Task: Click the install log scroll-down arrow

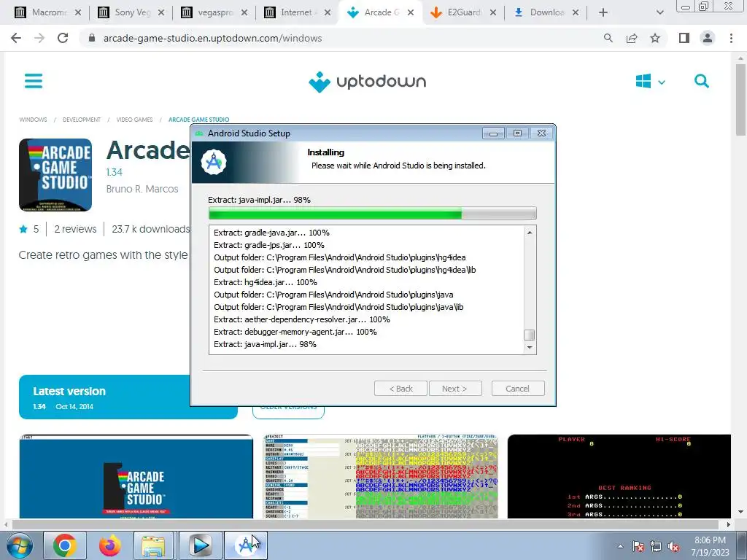Action: pos(530,348)
